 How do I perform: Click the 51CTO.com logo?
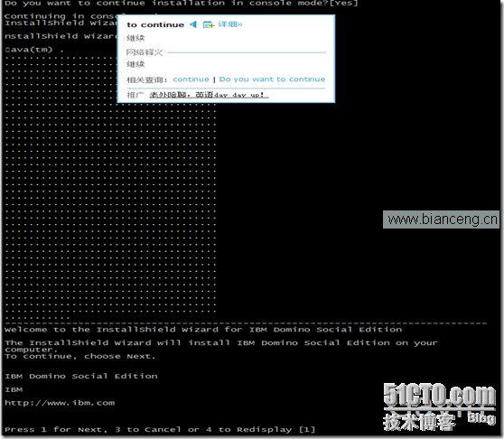point(439,395)
